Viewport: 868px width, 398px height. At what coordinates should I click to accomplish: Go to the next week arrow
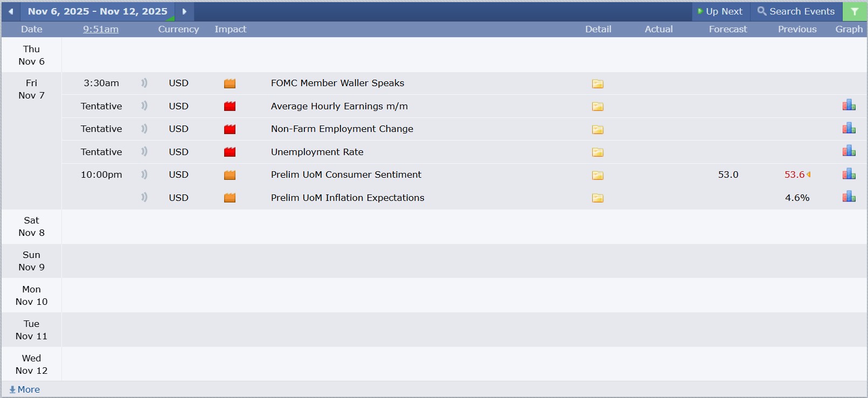[x=184, y=11]
